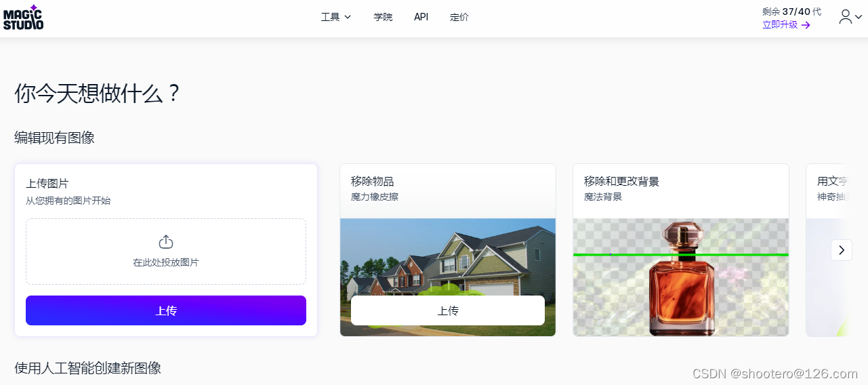Click the purple 上传 button
This screenshot has height=385, width=868.
coord(166,310)
